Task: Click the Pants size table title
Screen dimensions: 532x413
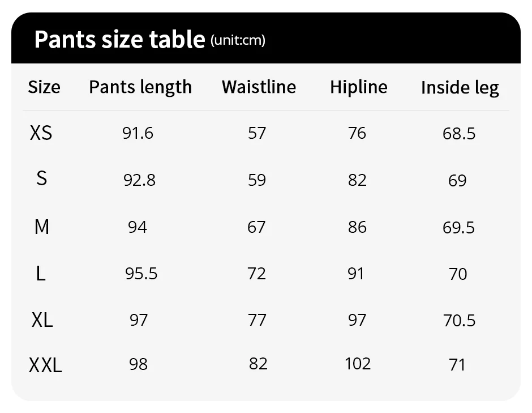Action: (x=119, y=40)
